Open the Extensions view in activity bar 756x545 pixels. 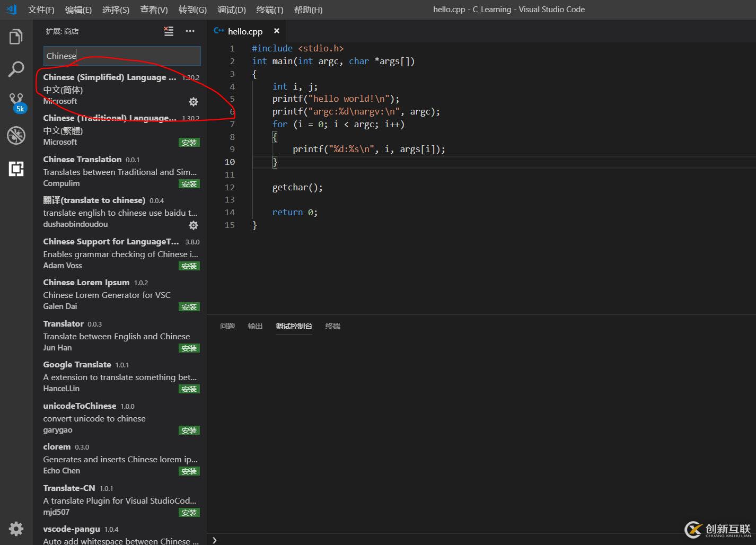point(16,169)
